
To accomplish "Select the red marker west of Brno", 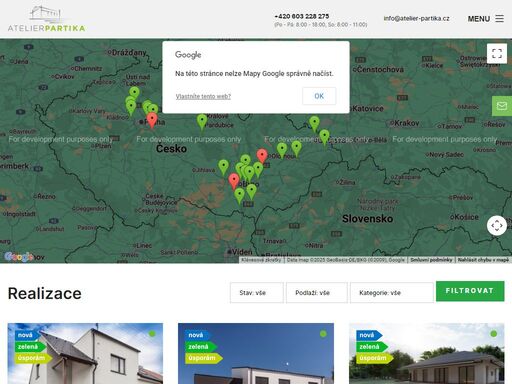I will click(234, 181).
